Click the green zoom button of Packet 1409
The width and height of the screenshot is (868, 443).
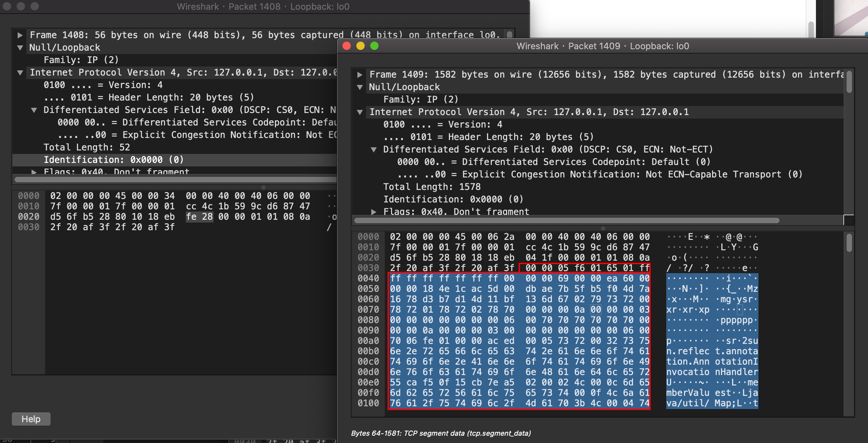374,46
